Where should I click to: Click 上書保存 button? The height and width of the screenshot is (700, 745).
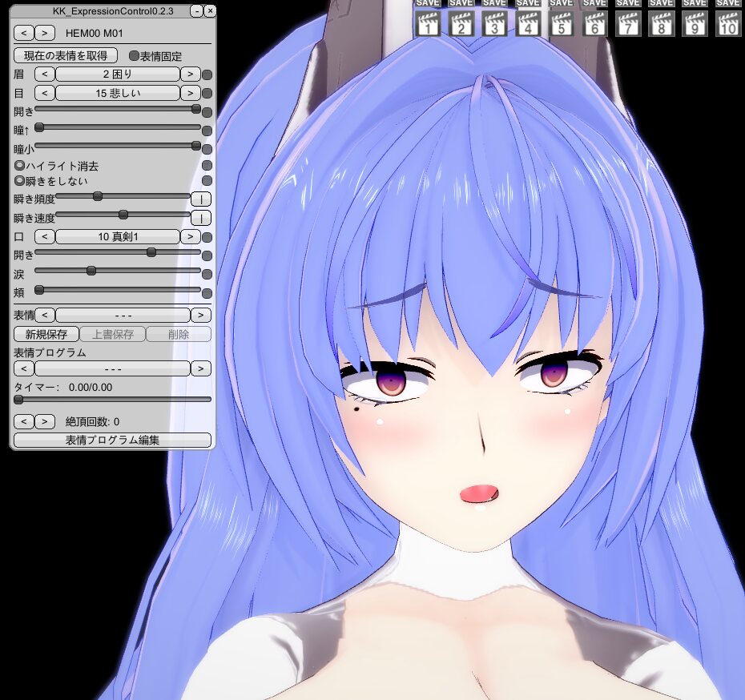tap(113, 334)
